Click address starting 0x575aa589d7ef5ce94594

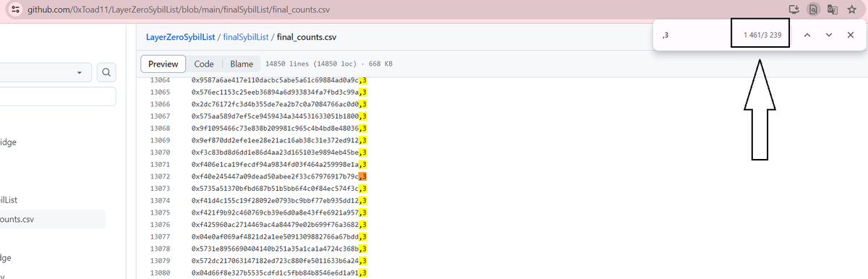[276, 116]
